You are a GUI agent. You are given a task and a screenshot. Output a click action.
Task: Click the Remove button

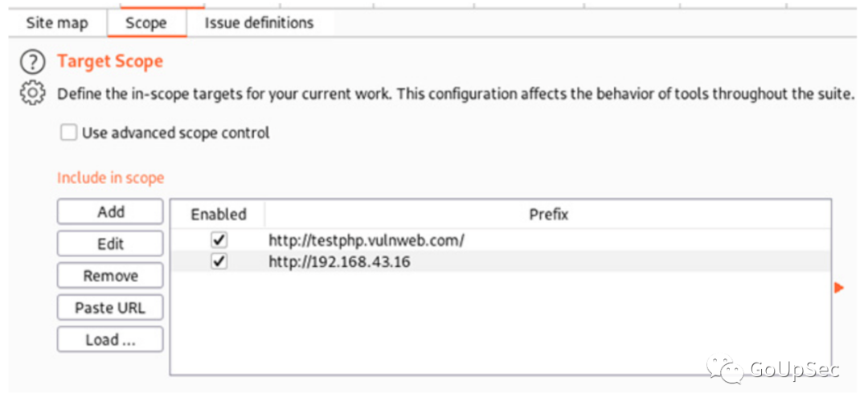click(x=110, y=276)
